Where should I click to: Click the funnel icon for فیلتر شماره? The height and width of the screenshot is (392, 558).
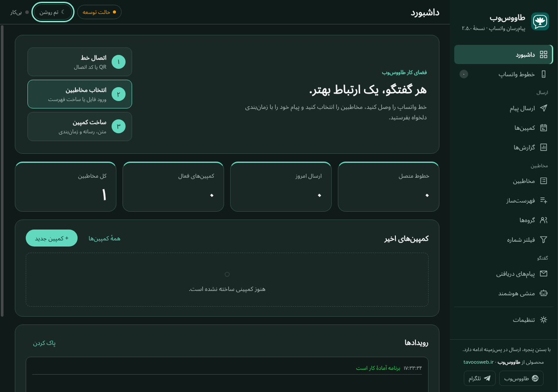point(544,240)
